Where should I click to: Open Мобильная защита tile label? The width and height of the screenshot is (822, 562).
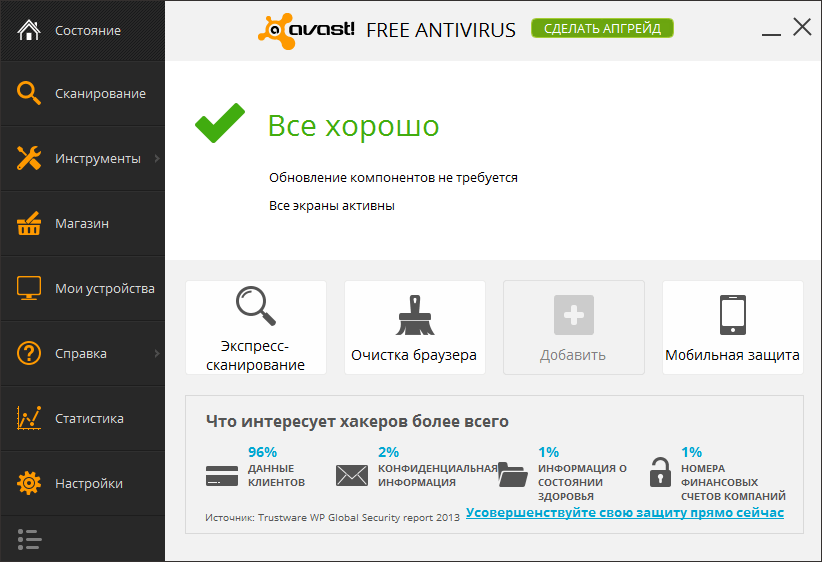click(x=732, y=355)
